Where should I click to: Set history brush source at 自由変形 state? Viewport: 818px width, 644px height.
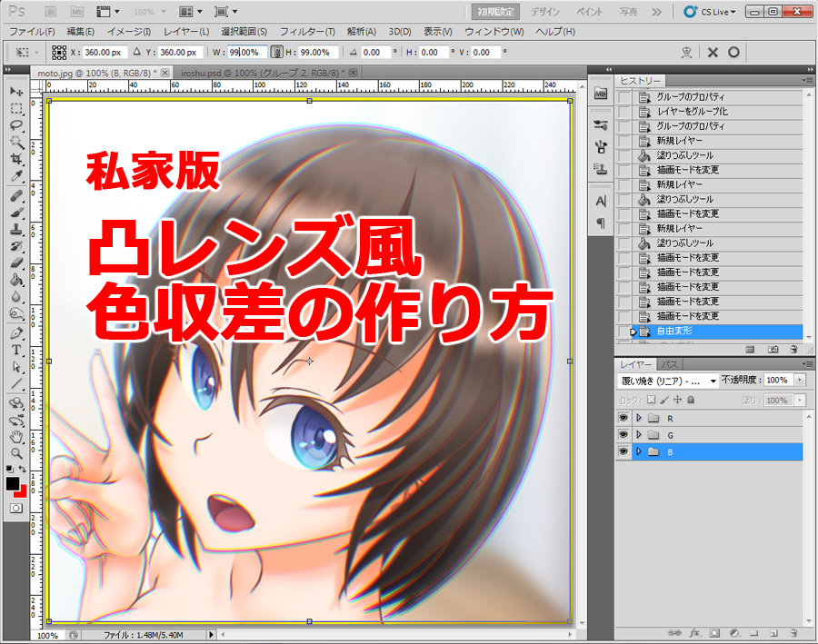[623, 332]
